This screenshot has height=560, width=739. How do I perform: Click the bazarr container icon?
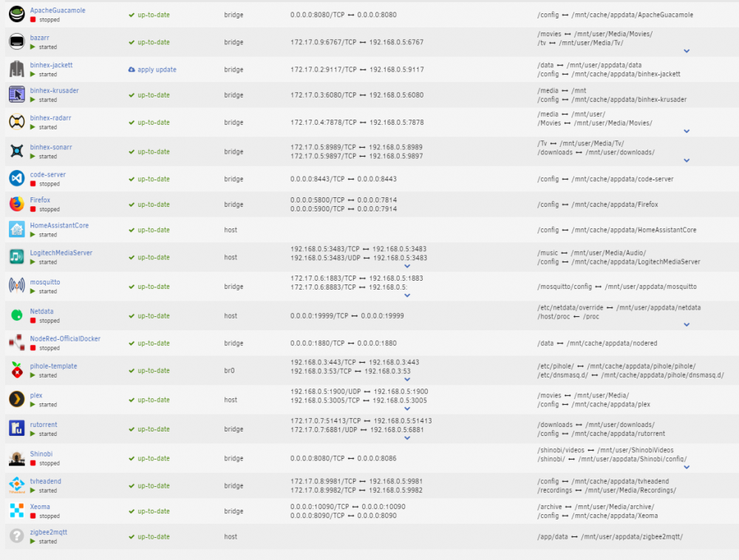pos(16,41)
